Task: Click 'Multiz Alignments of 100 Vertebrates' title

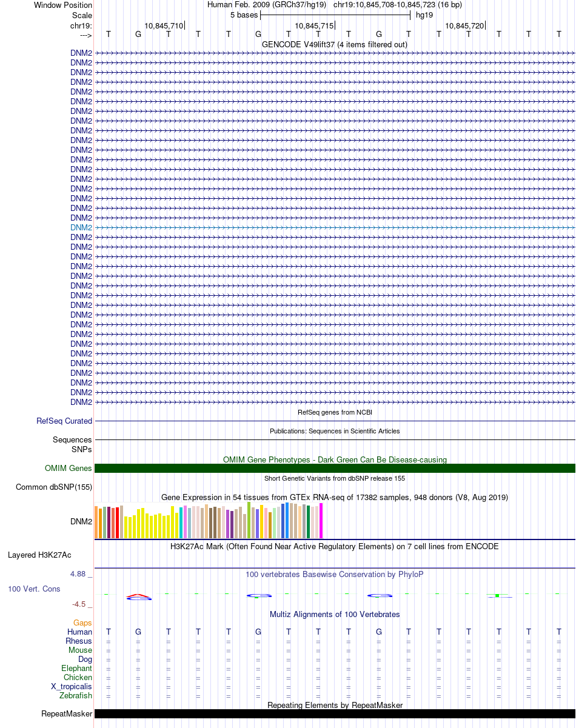Action: point(335,614)
